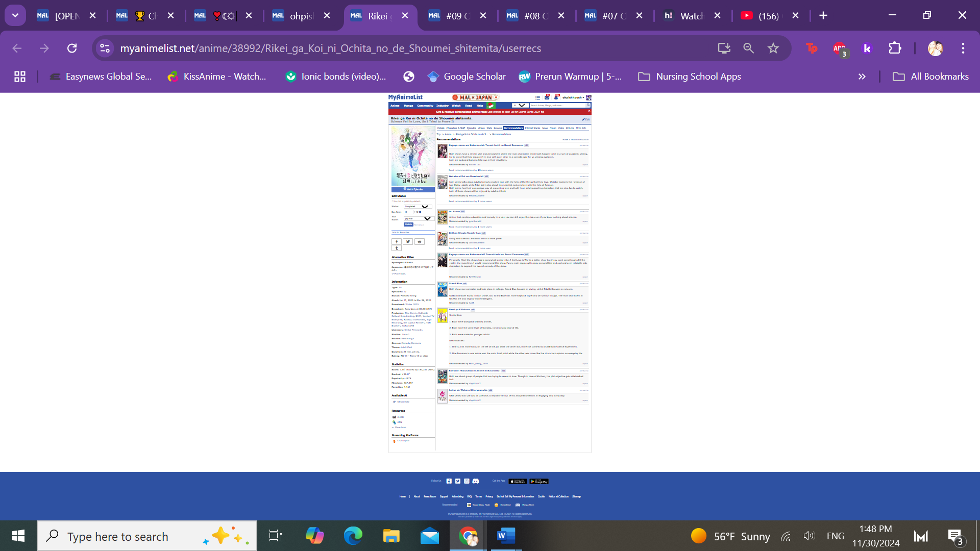This screenshot has height=551, width=980.
Task: Share anime via Facebook button in sidebar
Action: [396, 242]
